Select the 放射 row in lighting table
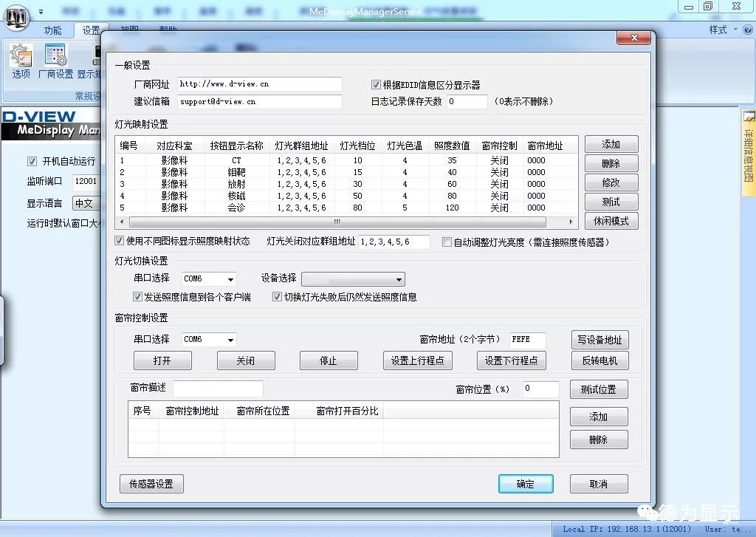This screenshot has width=756, height=537. click(x=346, y=184)
